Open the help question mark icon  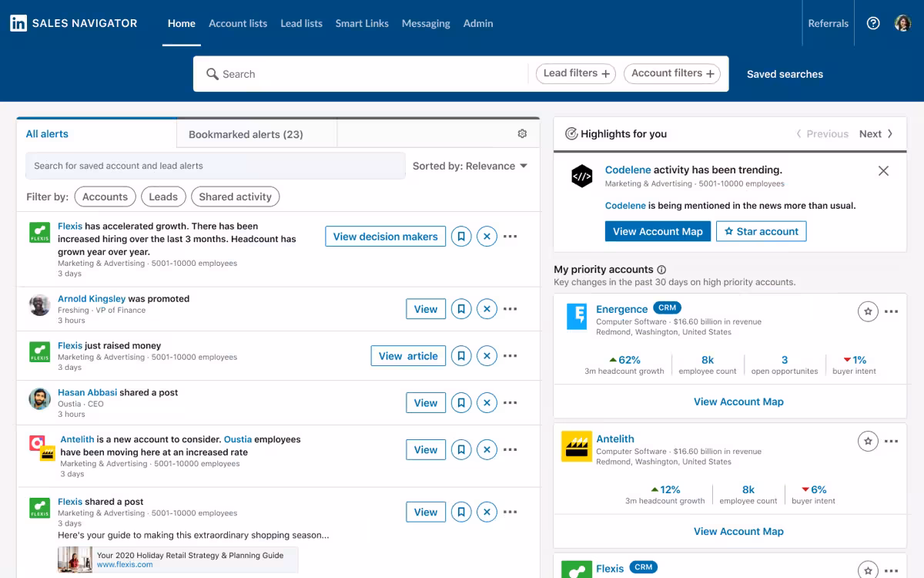click(873, 23)
